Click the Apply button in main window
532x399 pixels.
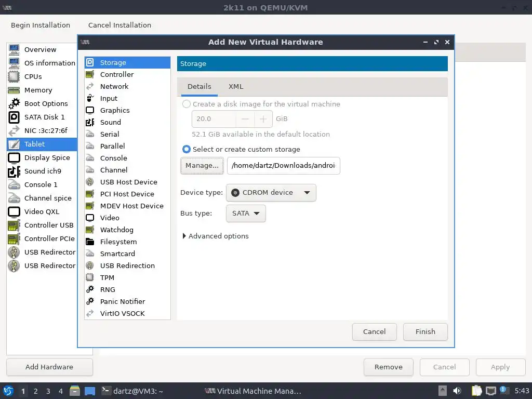[x=500, y=367]
